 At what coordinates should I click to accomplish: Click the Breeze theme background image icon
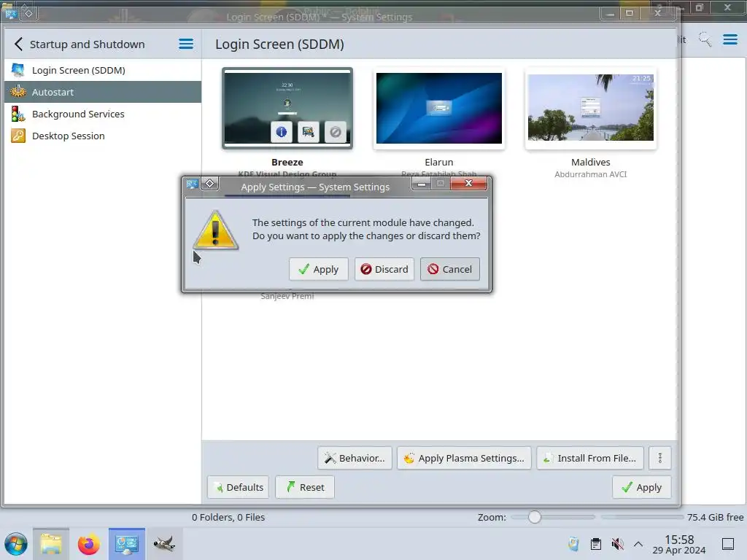point(309,131)
